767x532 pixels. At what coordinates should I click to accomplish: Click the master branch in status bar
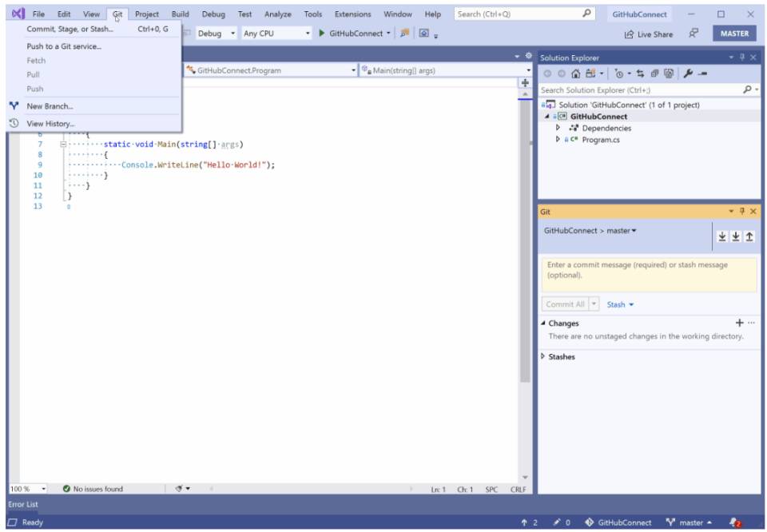[x=690, y=522]
